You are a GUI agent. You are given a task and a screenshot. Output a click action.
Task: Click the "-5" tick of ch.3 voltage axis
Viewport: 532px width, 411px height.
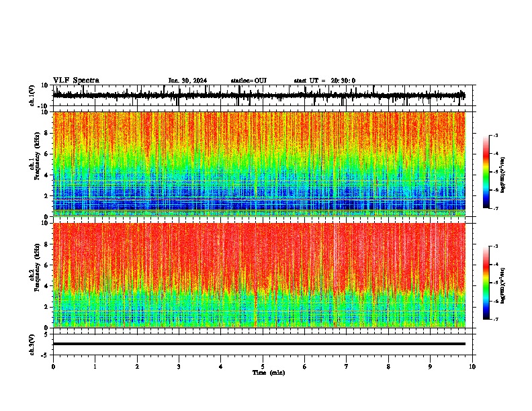click(45, 355)
